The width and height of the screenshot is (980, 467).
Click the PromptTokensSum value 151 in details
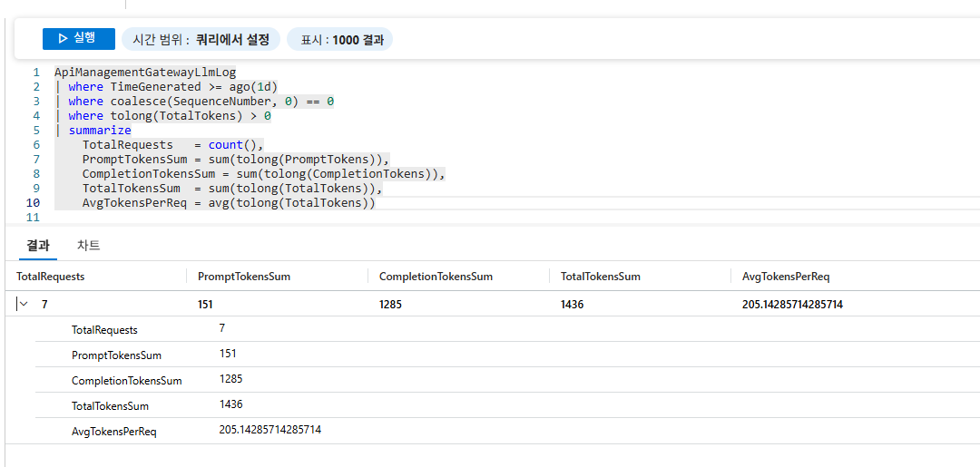228,354
